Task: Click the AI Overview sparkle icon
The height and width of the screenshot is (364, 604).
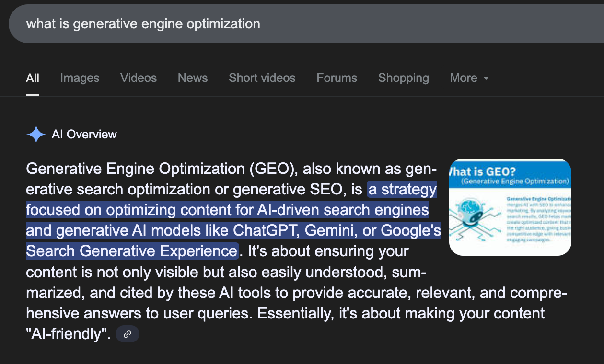Action: tap(35, 134)
